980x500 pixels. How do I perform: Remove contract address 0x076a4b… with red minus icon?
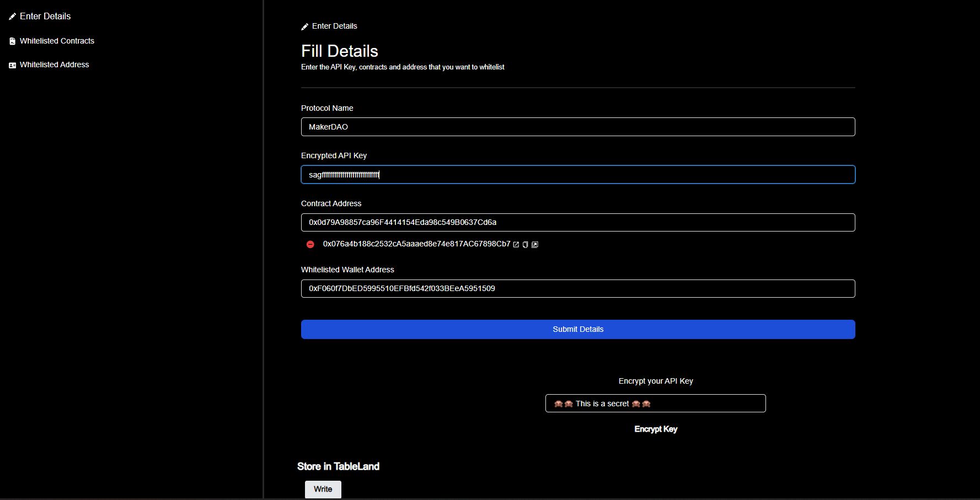point(310,244)
